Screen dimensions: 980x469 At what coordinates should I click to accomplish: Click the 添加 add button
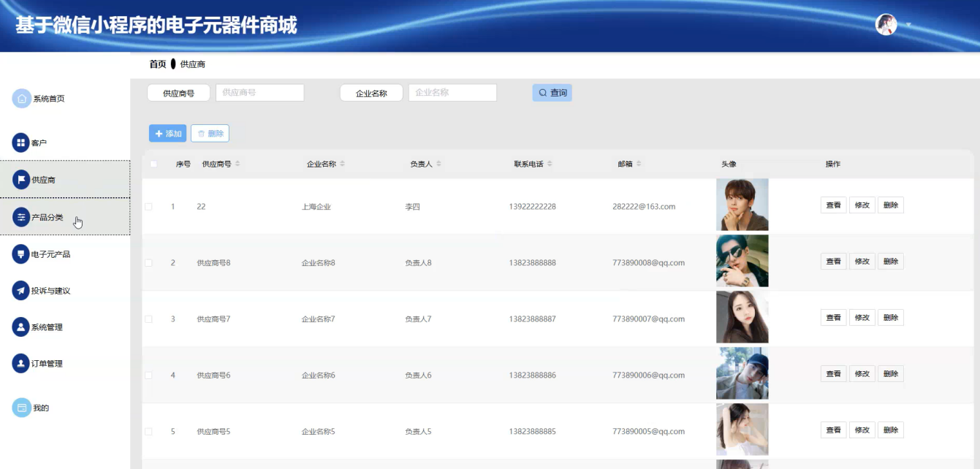[167, 134]
